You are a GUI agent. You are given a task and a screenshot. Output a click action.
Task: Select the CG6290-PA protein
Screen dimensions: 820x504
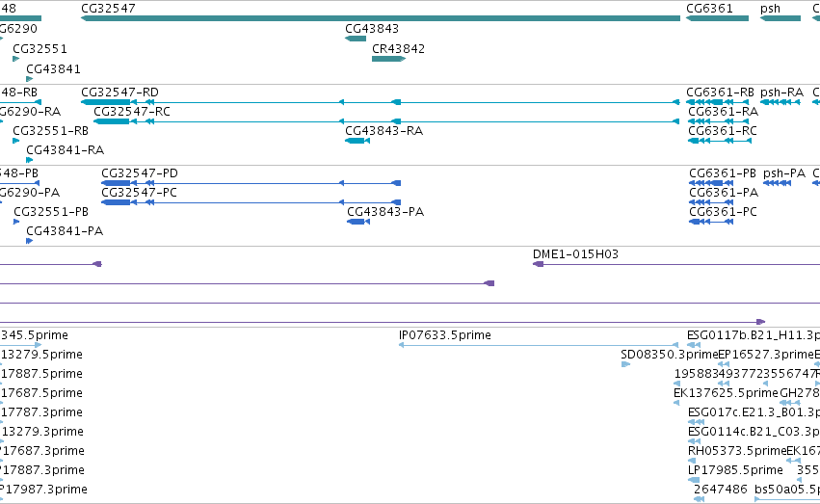(1, 202)
